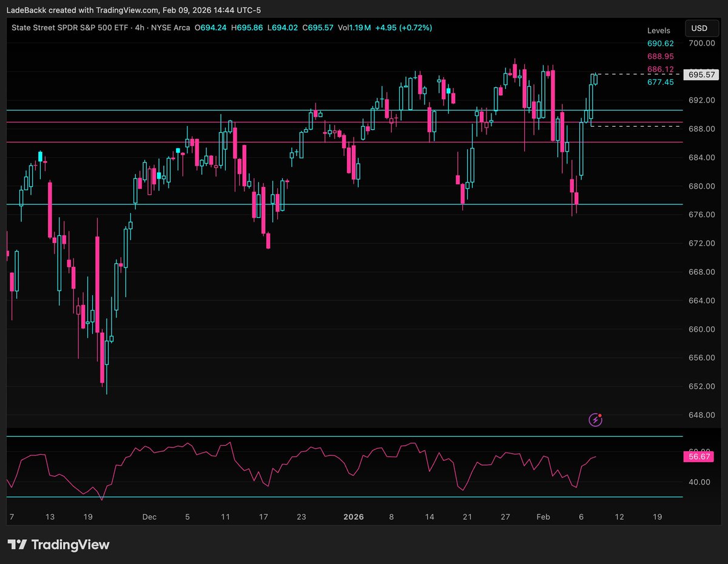This screenshot has width=728, height=564.
Task: Click the 12 date axis label
Action: (x=619, y=517)
